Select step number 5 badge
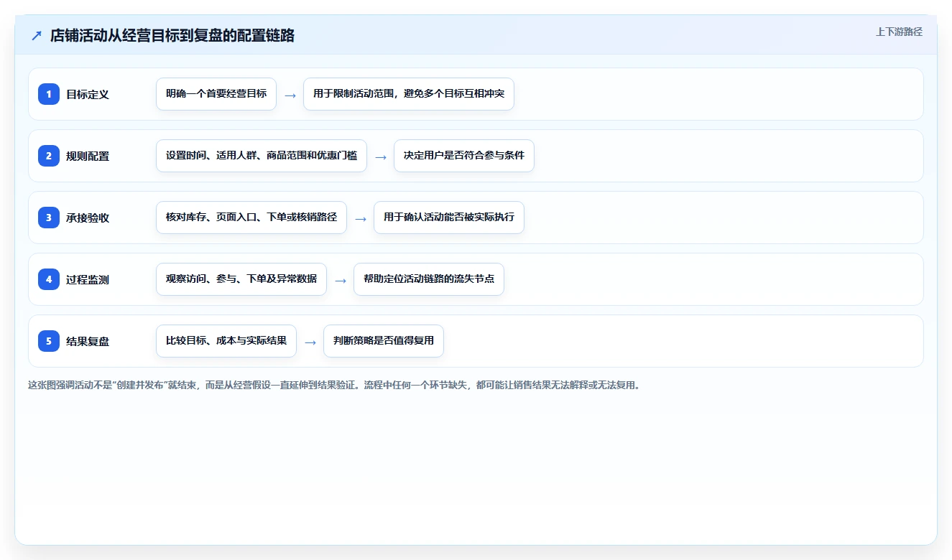This screenshot has height=560, width=952. coord(49,341)
